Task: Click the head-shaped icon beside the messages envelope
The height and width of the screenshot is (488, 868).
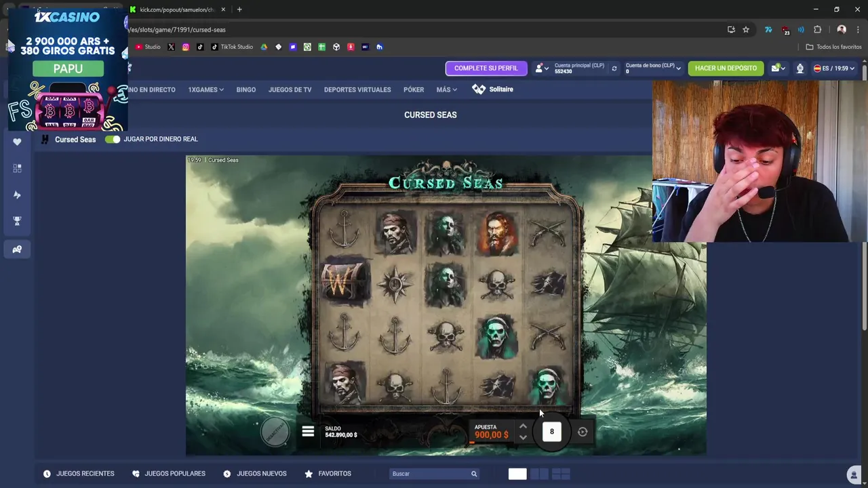Action: pos(800,68)
